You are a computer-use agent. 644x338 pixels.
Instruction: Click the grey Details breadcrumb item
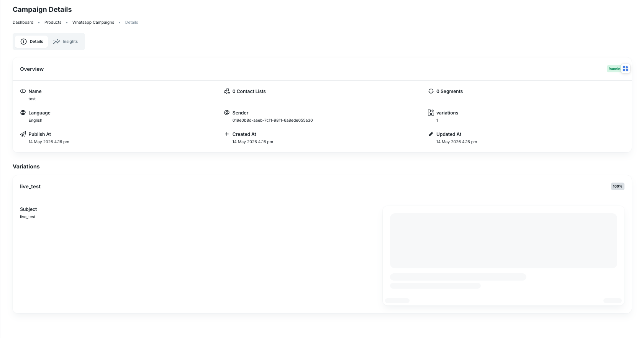[x=131, y=22]
